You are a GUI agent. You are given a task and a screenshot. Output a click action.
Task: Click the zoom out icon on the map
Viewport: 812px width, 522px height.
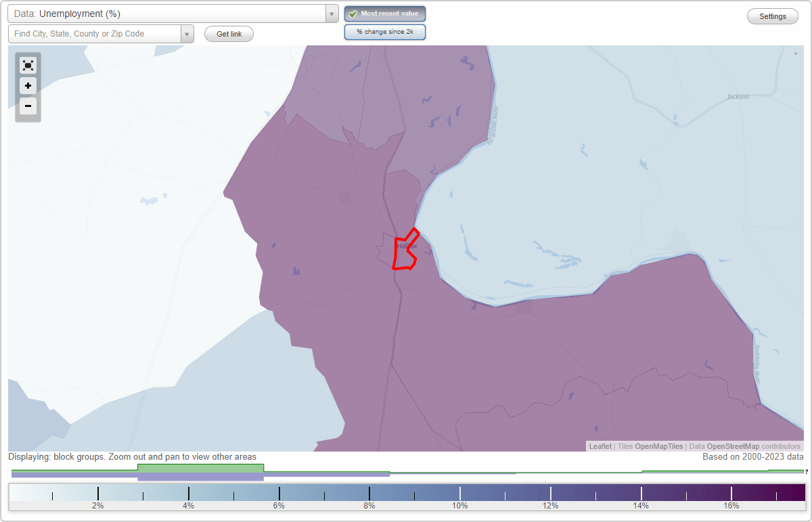[x=28, y=106]
